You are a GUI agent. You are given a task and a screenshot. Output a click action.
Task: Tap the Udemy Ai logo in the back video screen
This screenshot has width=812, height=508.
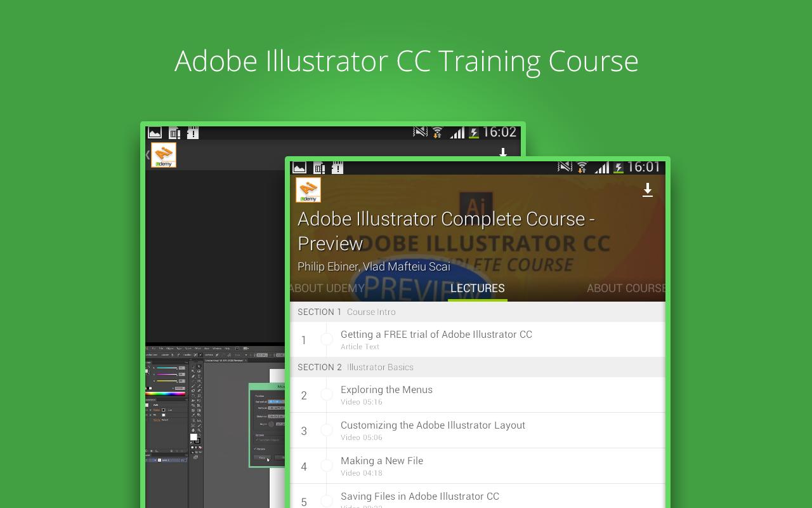point(164,155)
